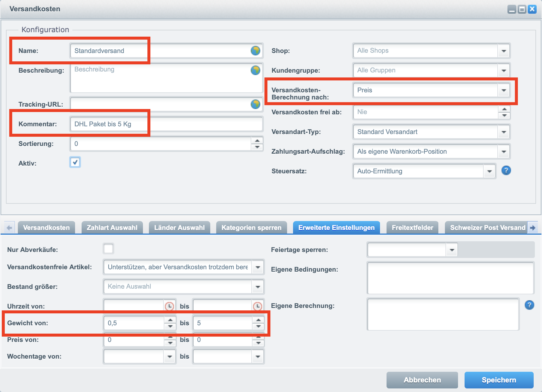This screenshot has width=542, height=392.
Task: Open time picker for Uhrzeit bis
Action: [x=257, y=306]
